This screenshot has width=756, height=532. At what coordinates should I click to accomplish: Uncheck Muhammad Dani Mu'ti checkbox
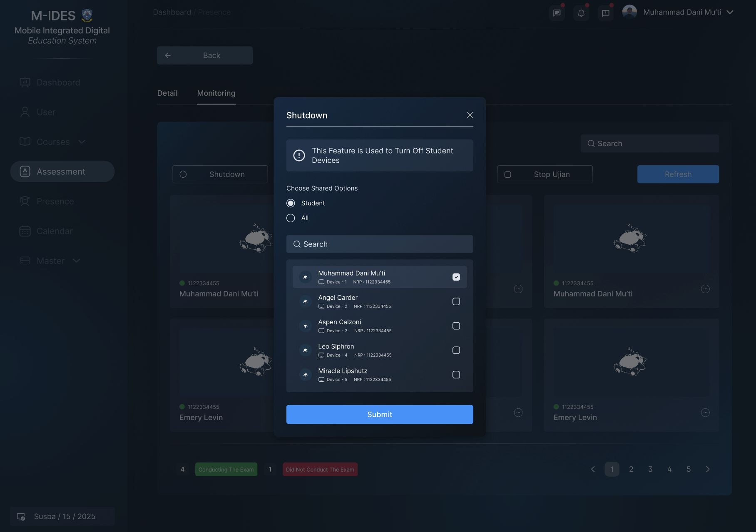coord(456,277)
